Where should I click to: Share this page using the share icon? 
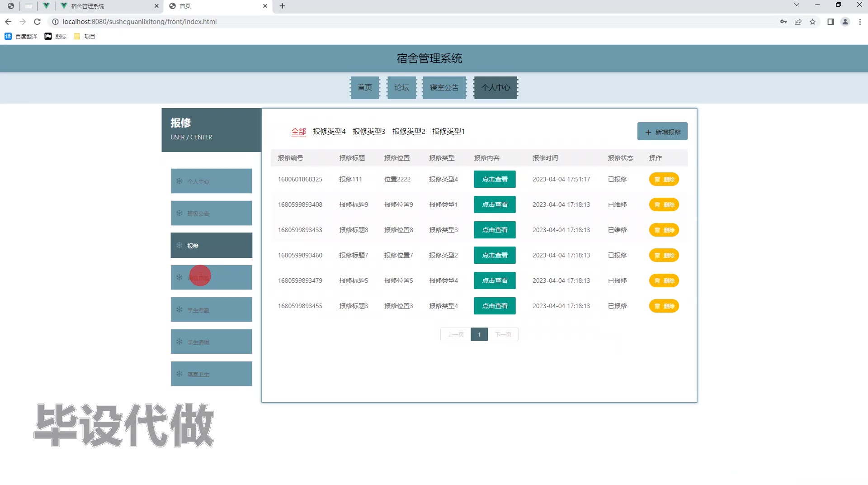click(x=798, y=22)
